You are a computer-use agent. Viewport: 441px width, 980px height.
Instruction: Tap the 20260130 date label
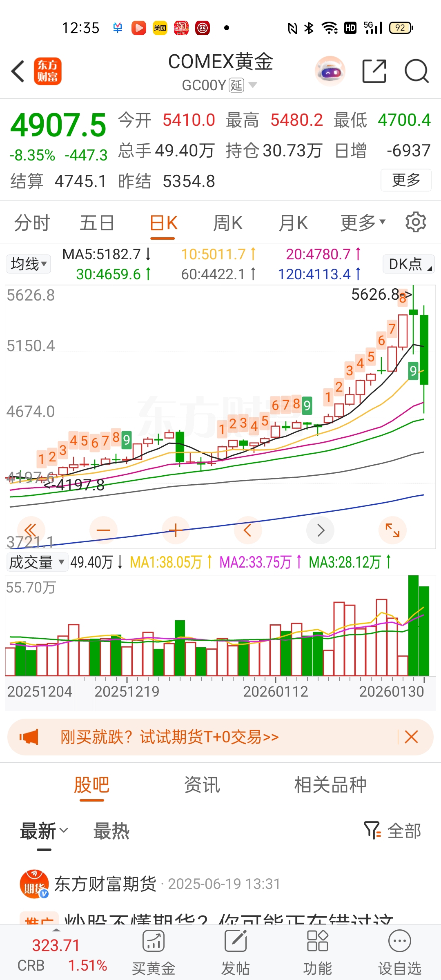392,691
